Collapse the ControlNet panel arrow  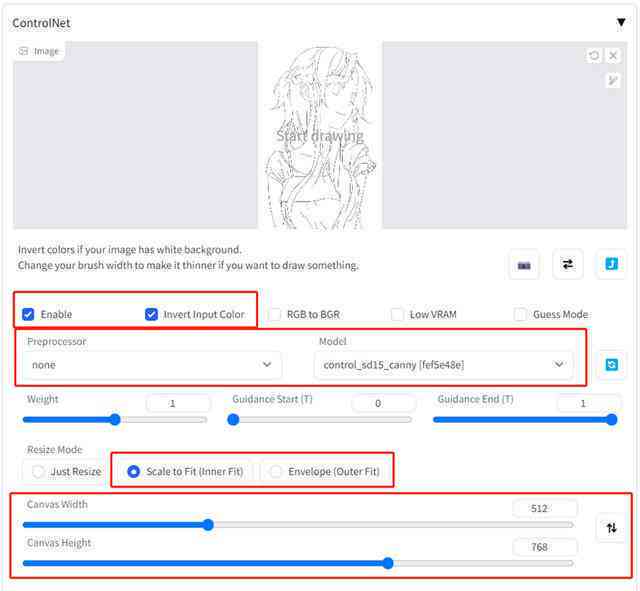click(x=620, y=22)
